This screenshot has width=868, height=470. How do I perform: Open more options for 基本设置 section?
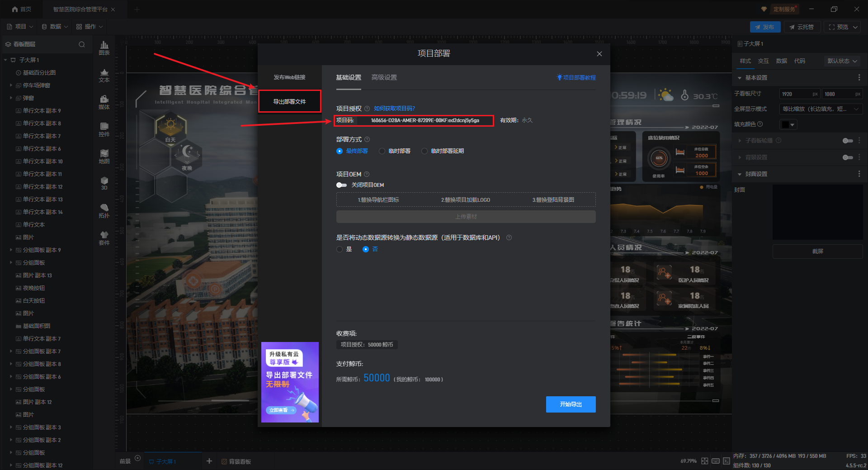click(x=859, y=78)
